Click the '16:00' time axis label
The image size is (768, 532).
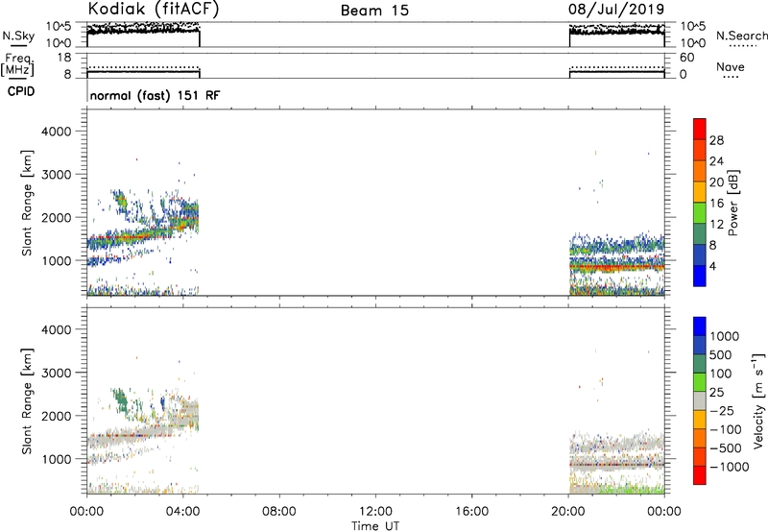pyautogui.click(x=471, y=512)
